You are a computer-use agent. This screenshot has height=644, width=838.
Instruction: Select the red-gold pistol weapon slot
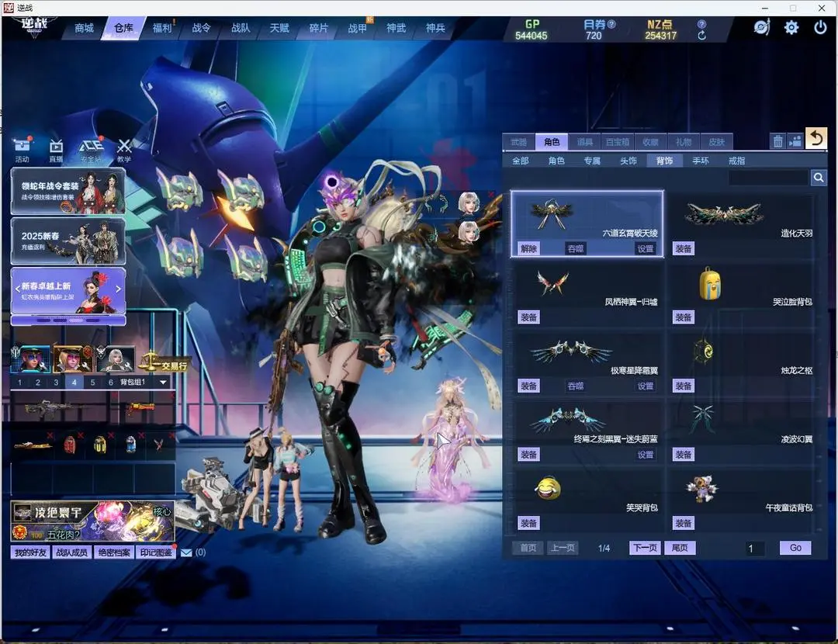click(x=140, y=409)
